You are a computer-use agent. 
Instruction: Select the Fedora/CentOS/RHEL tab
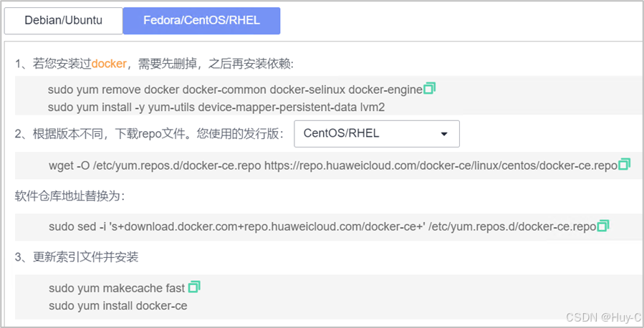(201, 21)
